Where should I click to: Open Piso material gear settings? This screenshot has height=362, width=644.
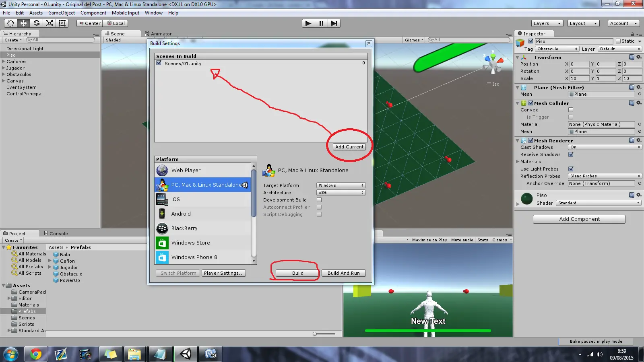click(x=639, y=195)
